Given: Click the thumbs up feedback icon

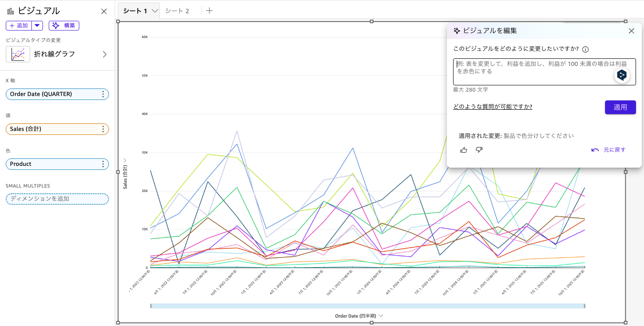Looking at the screenshot, I should 464,150.
